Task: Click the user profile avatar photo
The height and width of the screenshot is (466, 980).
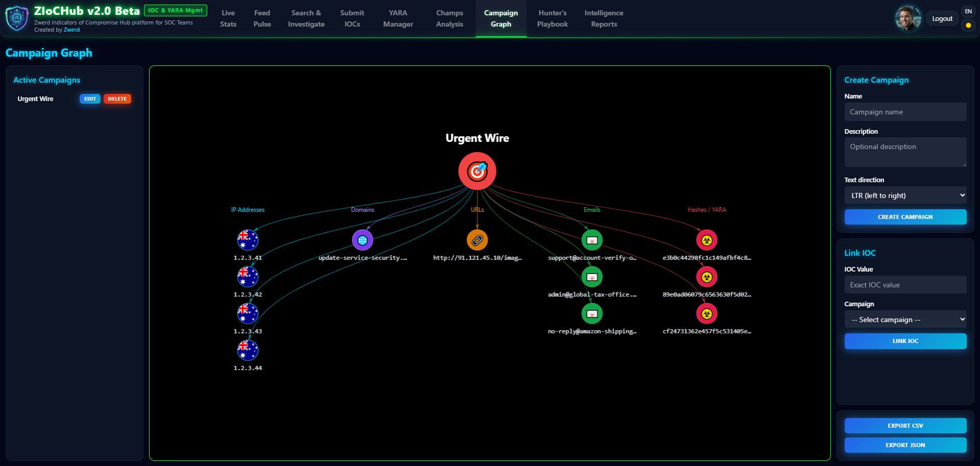Action: point(908,18)
